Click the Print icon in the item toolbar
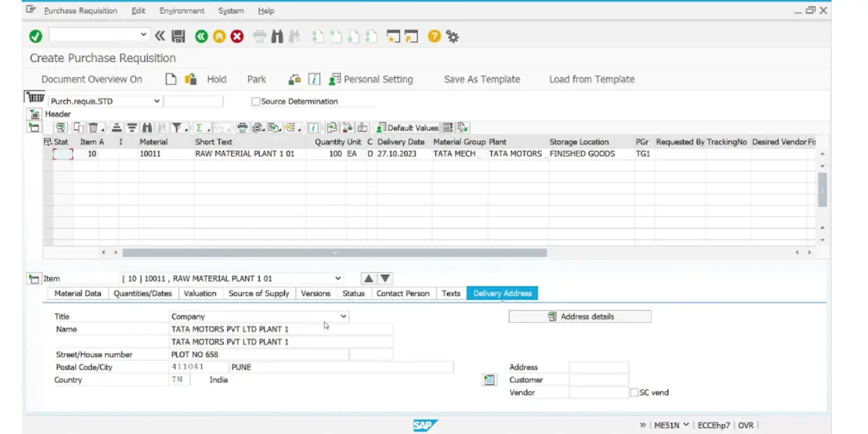 tap(242, 128)
